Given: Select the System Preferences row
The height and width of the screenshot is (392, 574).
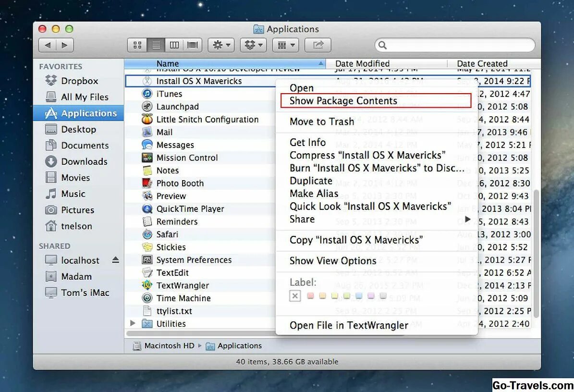Looking at the screenshot, I should pos(200,260).
